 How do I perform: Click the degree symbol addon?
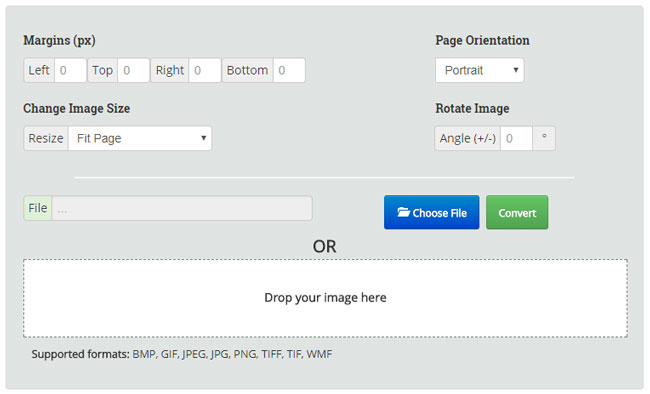pyautogui.click(x=544, y=138)
